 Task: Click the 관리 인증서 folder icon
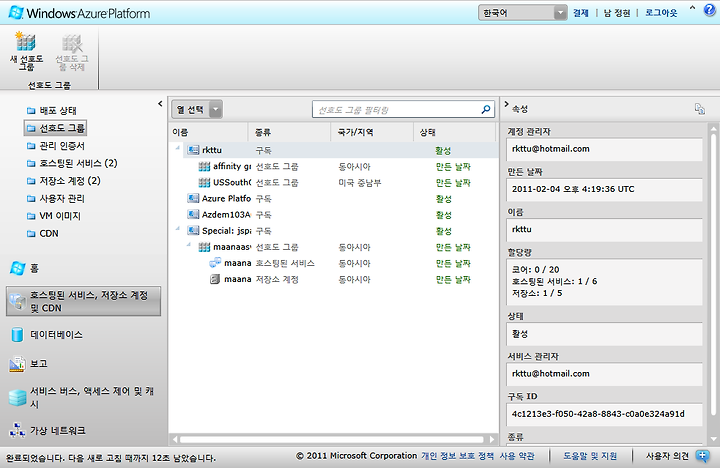(x=31, y=146)
